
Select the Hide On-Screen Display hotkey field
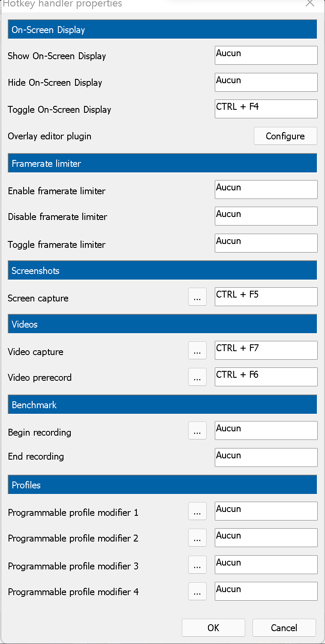pos(266,82)
